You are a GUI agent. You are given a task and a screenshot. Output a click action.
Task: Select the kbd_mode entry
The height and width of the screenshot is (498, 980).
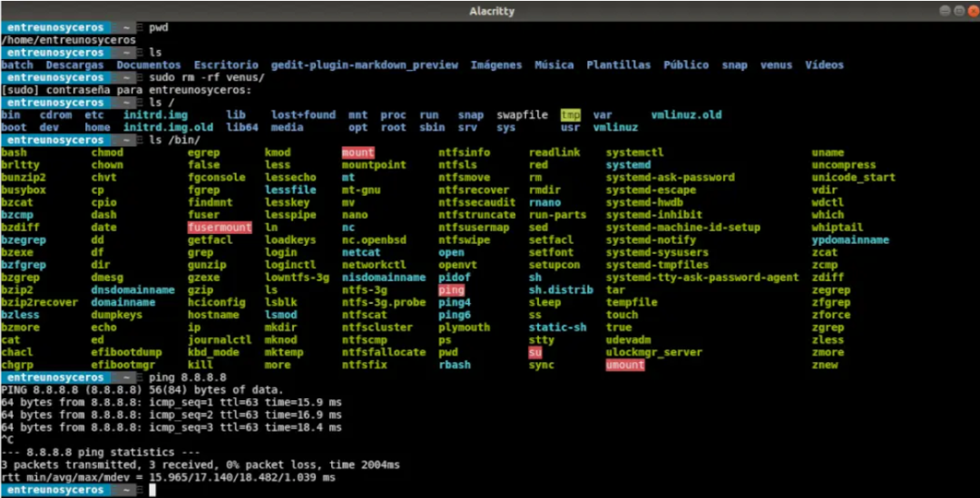coord(213,353)
